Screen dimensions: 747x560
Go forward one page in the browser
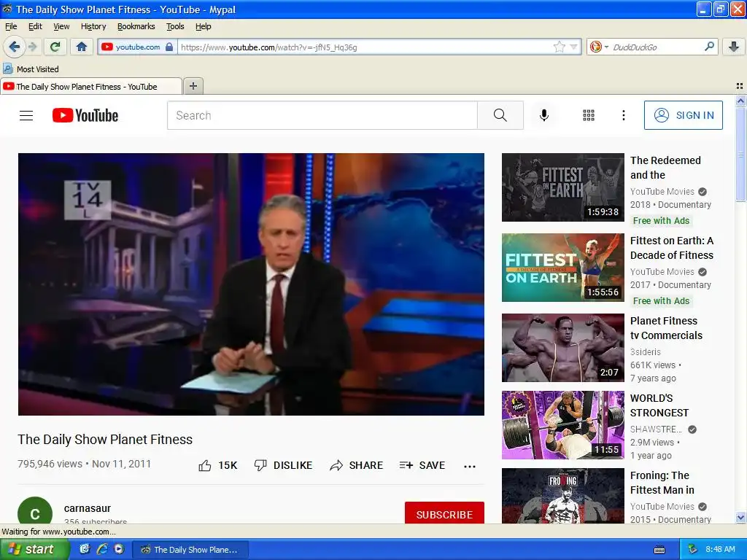[x=32, y=47]
